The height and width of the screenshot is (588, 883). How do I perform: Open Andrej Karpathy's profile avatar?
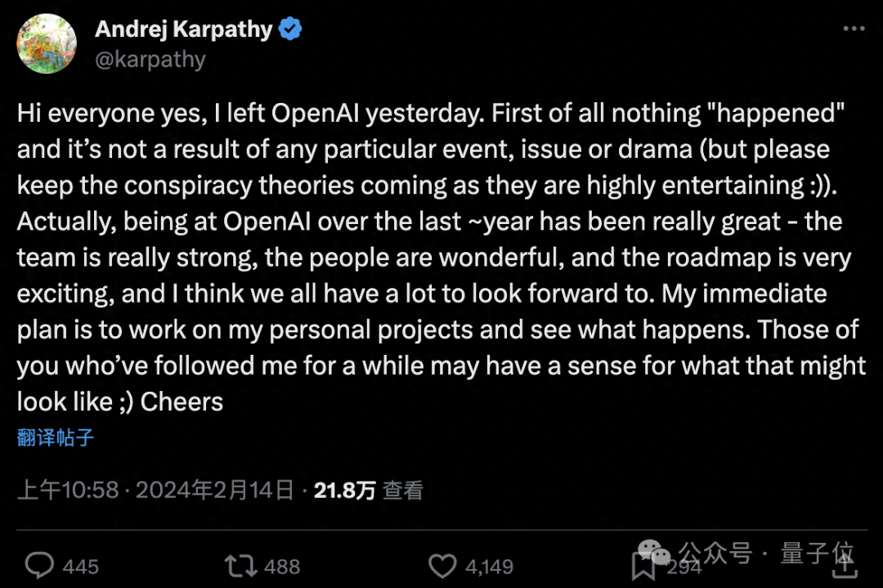[47, 44]
